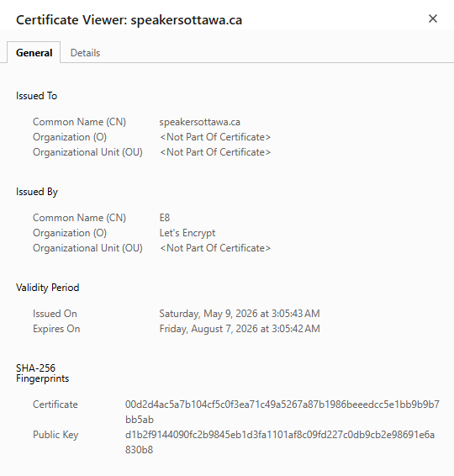Click the Issued By common name value E8
Viewport: 454px width, 476px height.
(x=165, y=218)
